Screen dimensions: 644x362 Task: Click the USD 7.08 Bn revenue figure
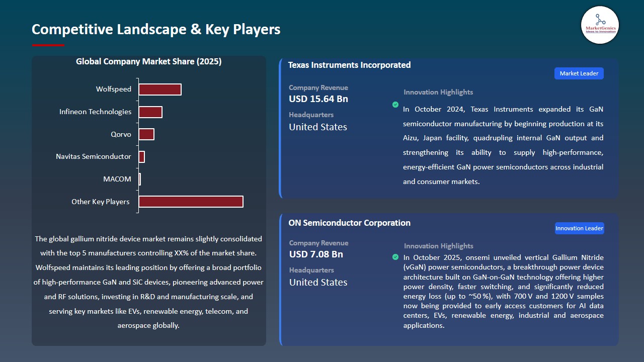click(315, 254)
